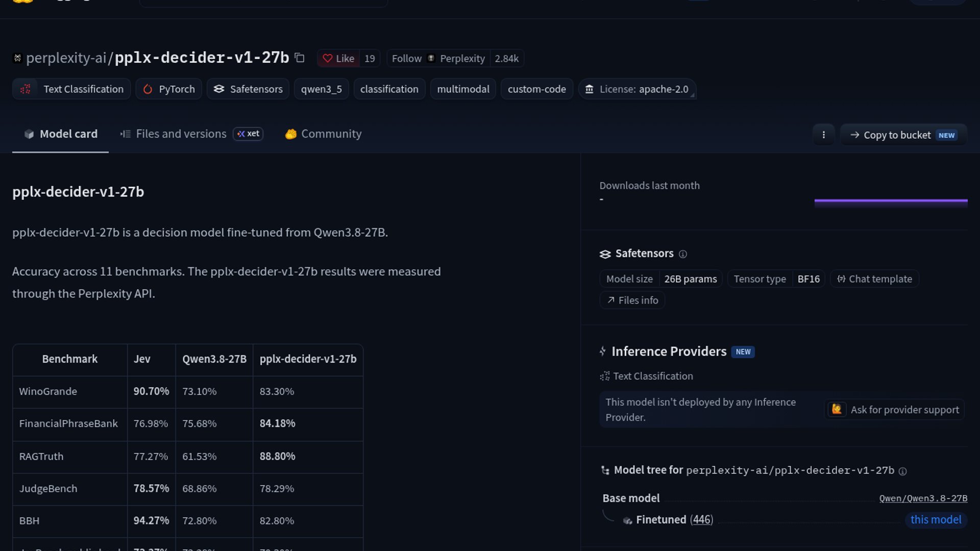Switch to Files and versions tab
The width and height of the screenshot is (980, 551).
(x=174, y=134)
